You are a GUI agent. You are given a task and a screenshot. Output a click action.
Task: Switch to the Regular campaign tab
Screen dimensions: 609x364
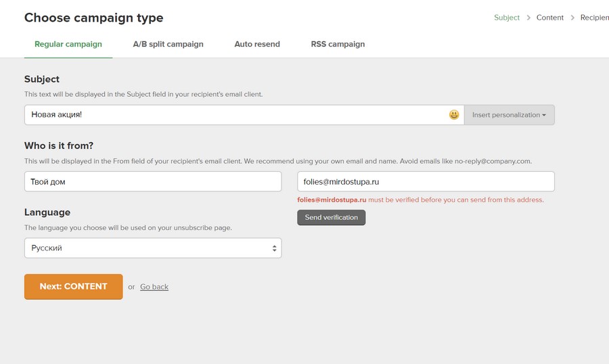coord(68,44)
